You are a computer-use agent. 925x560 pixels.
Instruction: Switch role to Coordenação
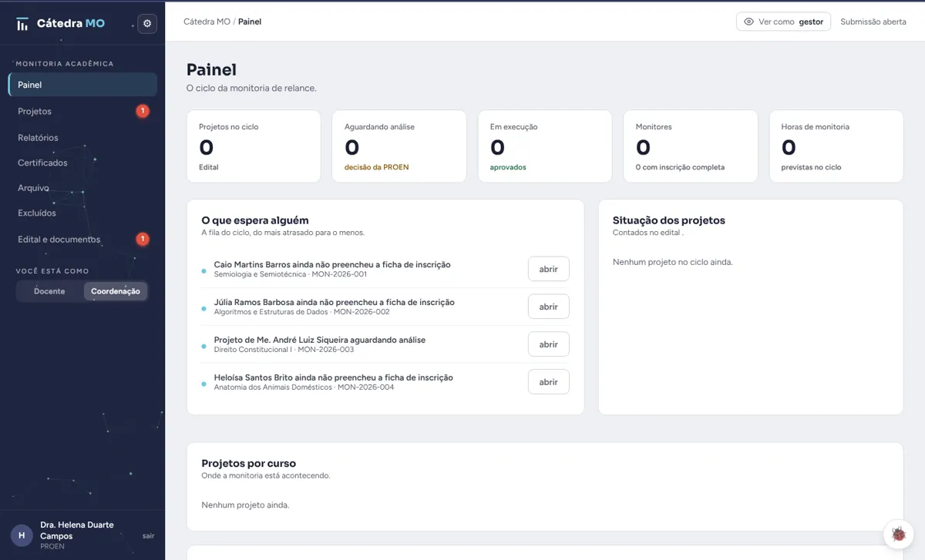tap(116, 291)
